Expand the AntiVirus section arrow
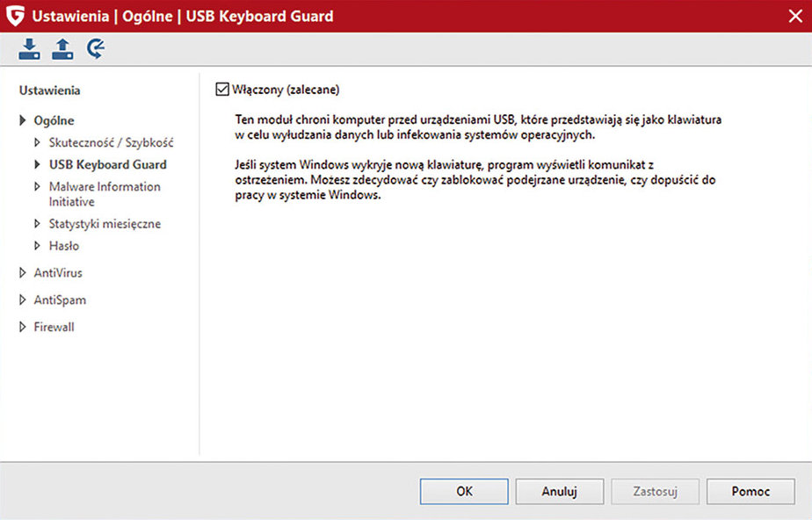The width and height of the screenshot is (812, 520). click(x=23, y=273)
